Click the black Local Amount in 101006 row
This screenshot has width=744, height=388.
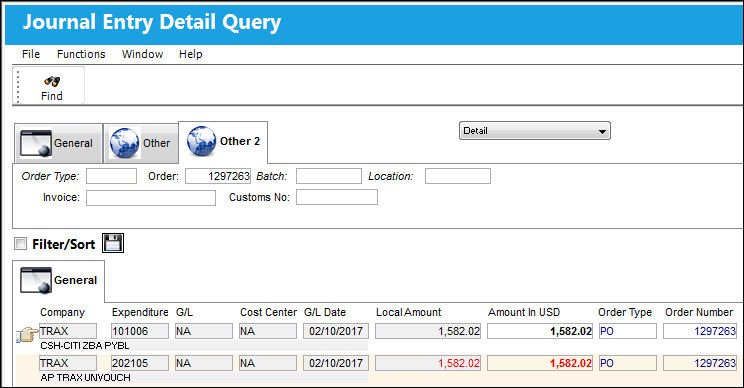[x=428, y=331]
